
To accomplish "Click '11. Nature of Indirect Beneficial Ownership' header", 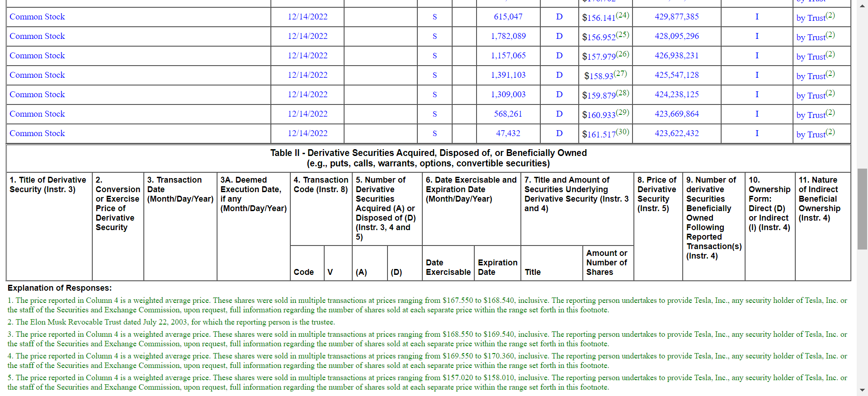I will pos(820,199).
